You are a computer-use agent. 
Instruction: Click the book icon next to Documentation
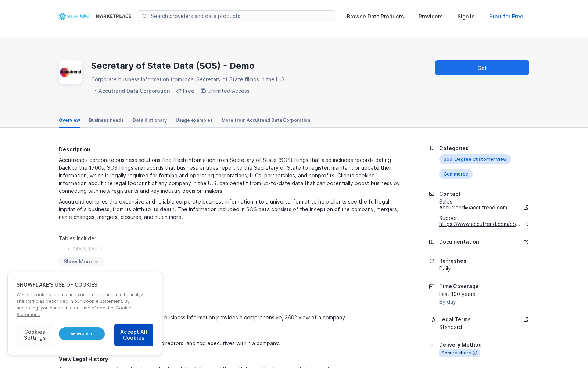[432, 242]
